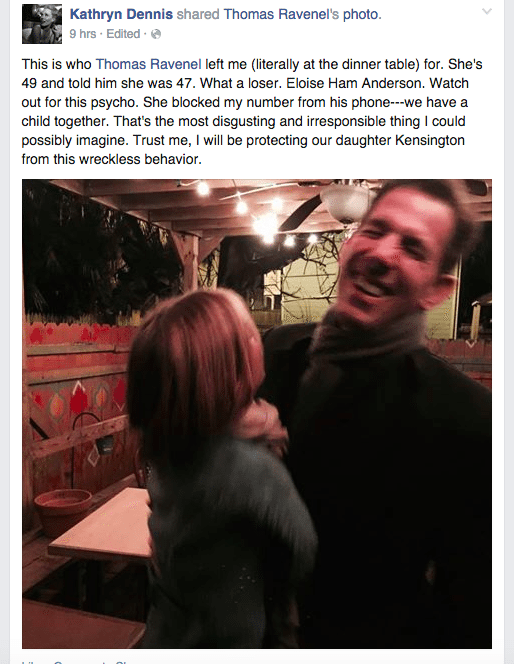Screen dimensions: 514x664
Task: Click the public globe privacy icon
Action: pyautogui.click(x=156, y=34)
